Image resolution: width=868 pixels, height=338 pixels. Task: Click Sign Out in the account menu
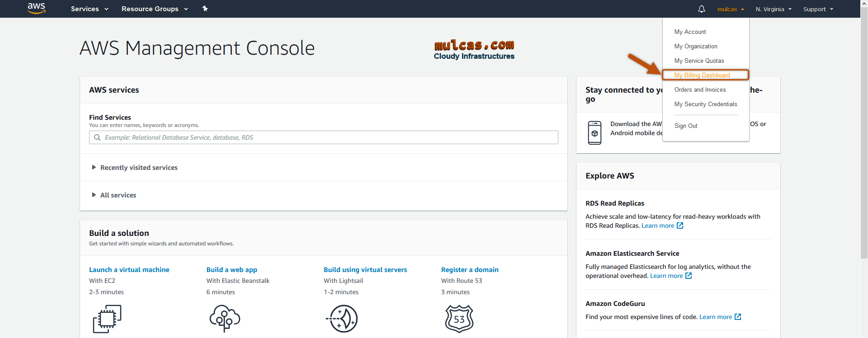tap(686, 126)
